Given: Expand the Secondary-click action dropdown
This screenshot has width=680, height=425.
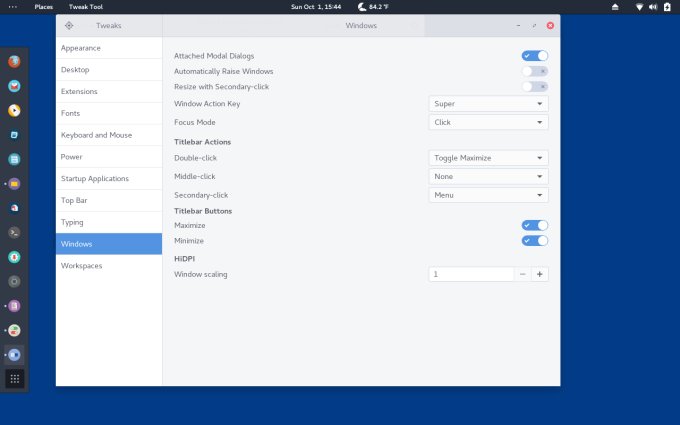Looking at the screenshot, I should pos(488,195).
